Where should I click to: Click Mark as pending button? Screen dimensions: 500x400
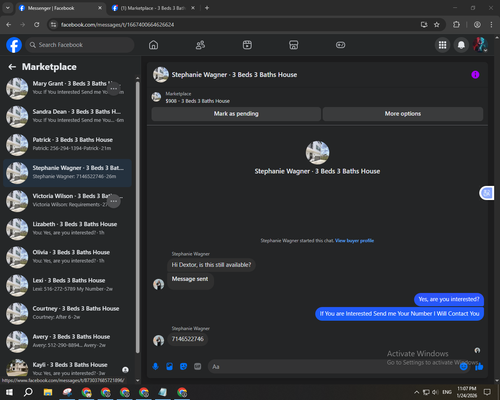[236, 114]
